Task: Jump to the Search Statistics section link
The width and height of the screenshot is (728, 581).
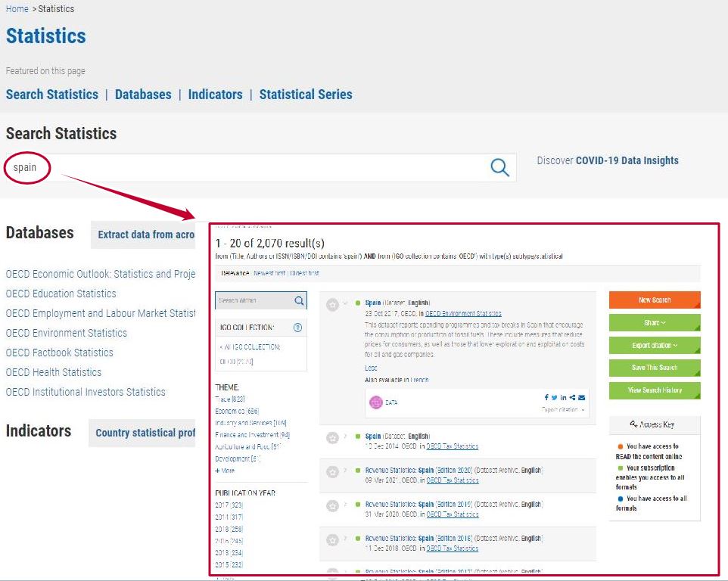Action: tap(52, 95)
